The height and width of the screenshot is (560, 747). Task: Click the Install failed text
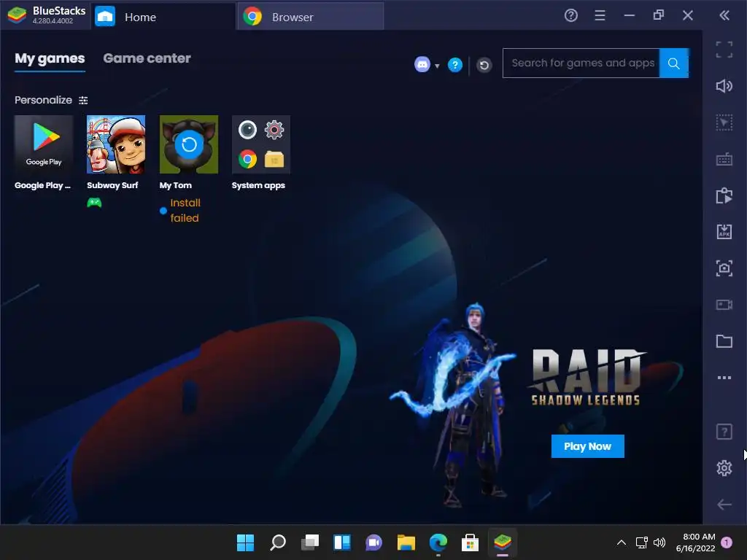tap(185, 210)
